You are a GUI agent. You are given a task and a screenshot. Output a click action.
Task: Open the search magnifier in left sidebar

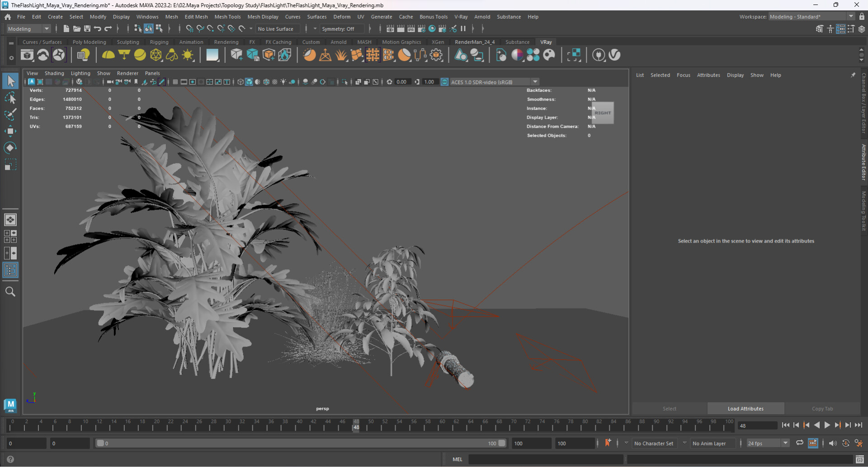pos(10,292)
